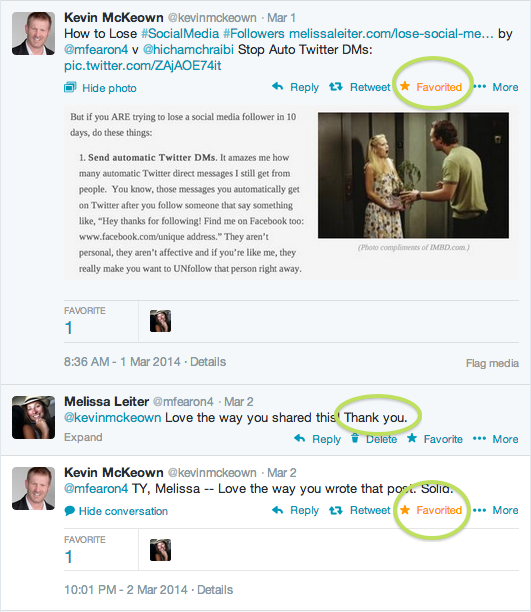The image size is (531, 612).
Task: Click retweet icon on Mar 1 tweet
Action: click(335, 87)
